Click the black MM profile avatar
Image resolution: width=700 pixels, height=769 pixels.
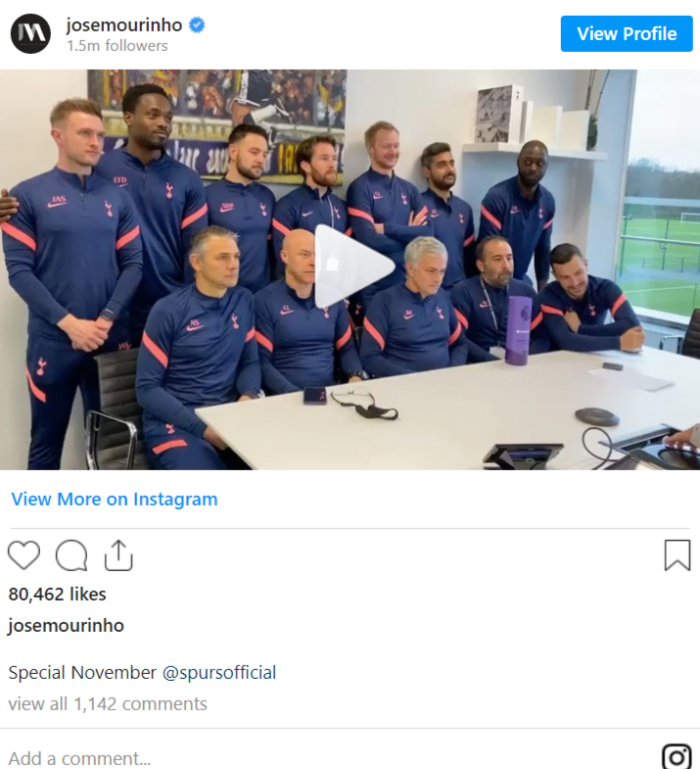point(30,33)
